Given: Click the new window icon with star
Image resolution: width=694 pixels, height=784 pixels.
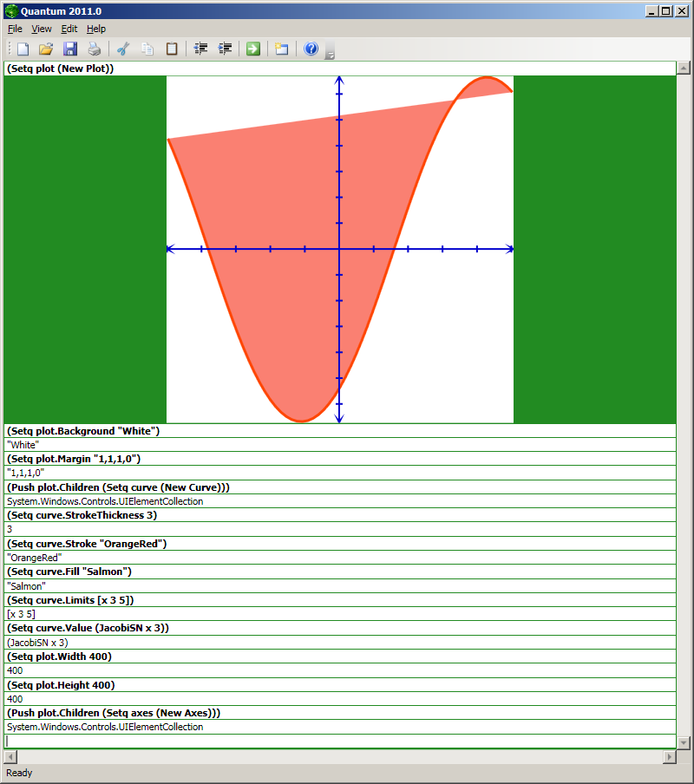Looking at the screenshot, I should coord(282,49).
